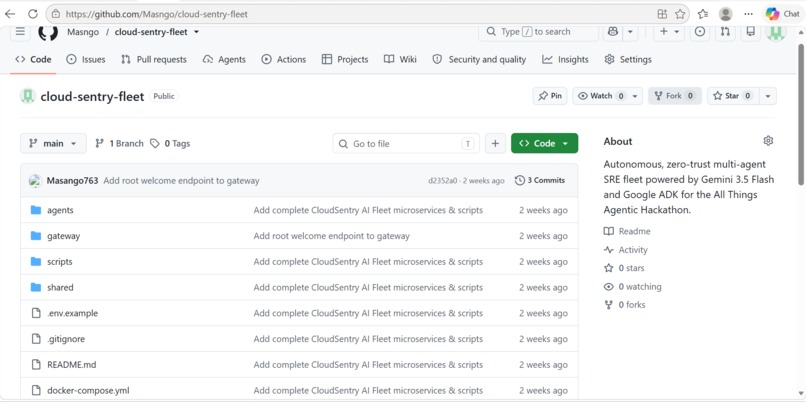View the 0 Tags link
806x402 pixels.
click(170, 143)
